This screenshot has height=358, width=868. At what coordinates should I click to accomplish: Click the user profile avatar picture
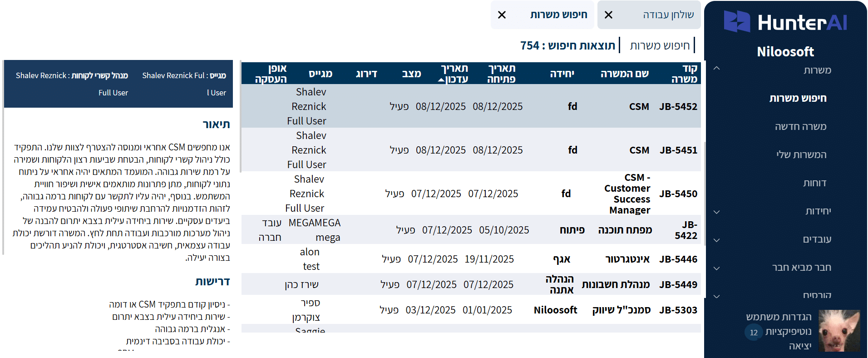point(839,330)
